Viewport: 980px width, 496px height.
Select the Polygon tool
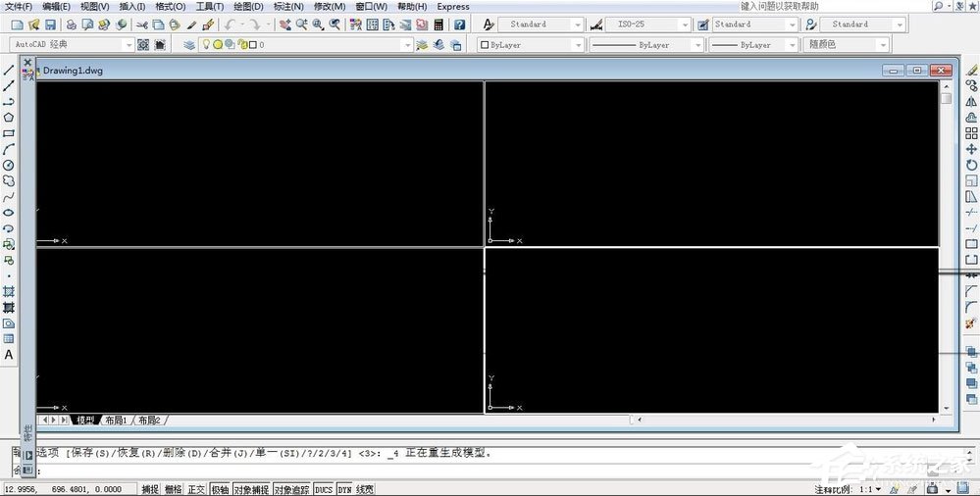pyautogui.click(x=9, y=118)
